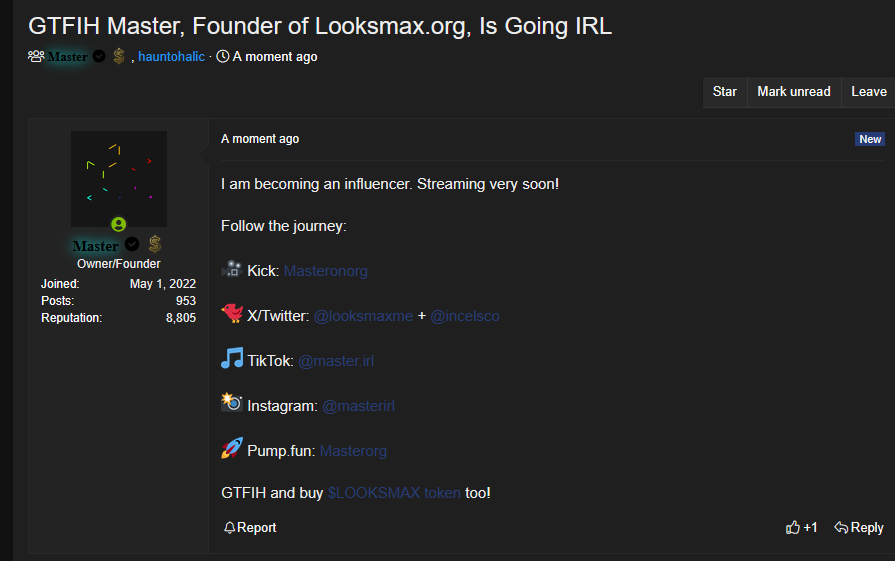Click the music note emoji before TikTok
Screen dimensions: 895x561
point(232,358)
